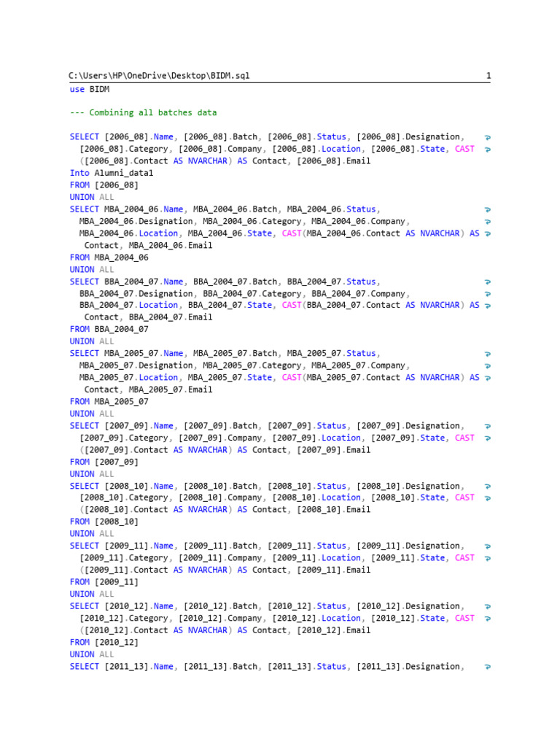Click the line 'FROM MBA_2004_06'

(109, 258)
